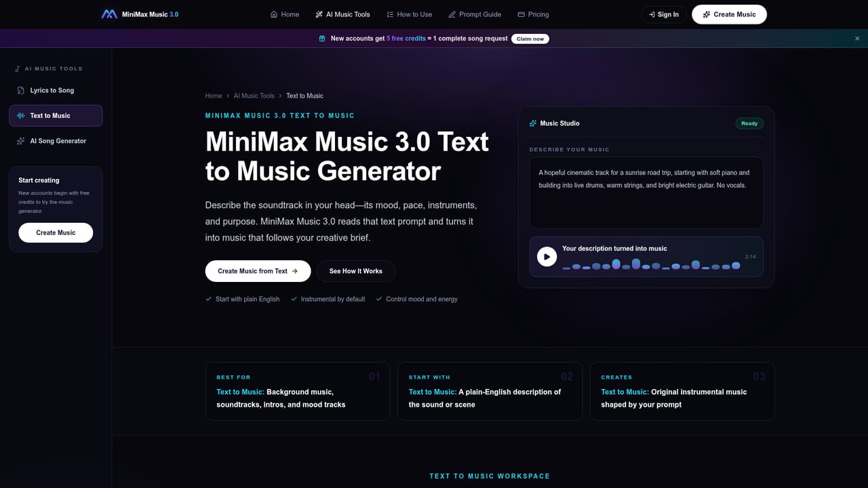Click the Pricing card icon
The height and width of the screenshot is (488, 868).
click(x=521, y=14)
